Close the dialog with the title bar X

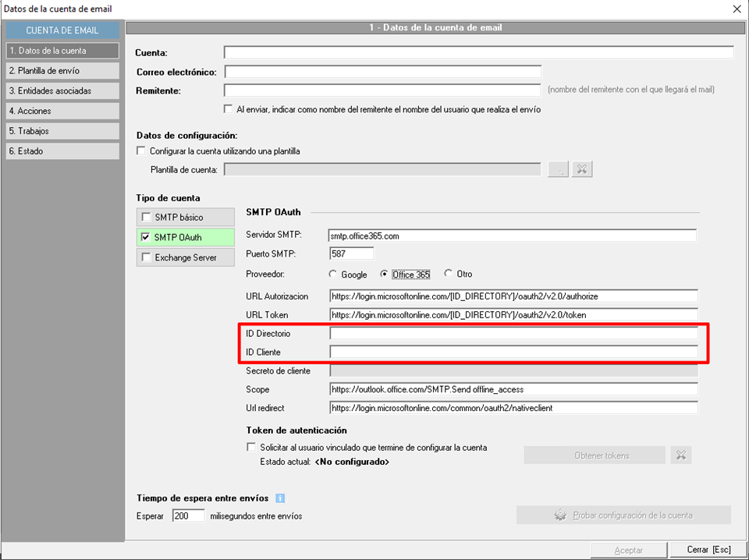[737, 9]
